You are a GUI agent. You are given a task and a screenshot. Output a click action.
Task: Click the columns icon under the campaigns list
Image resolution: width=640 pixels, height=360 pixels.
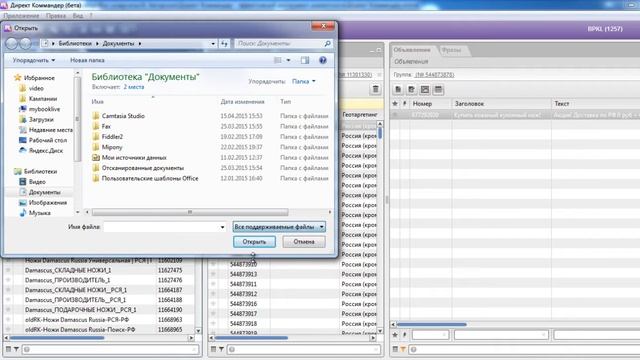pos(8,349)
